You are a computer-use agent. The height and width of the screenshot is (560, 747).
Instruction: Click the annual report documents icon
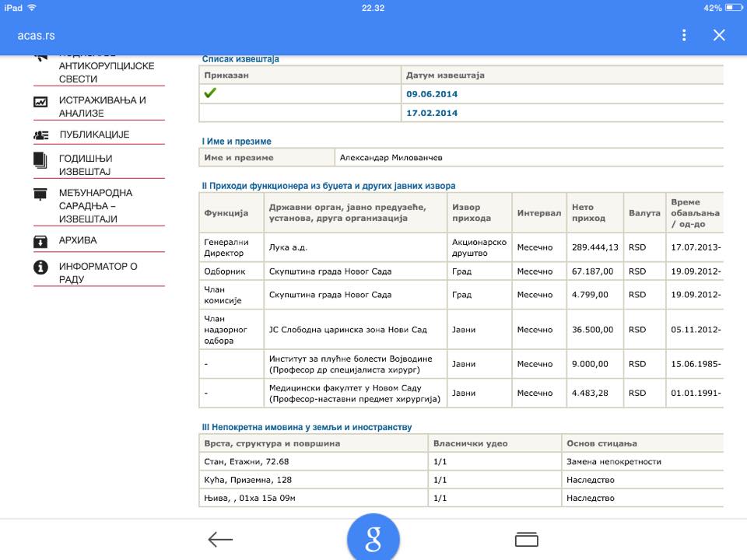40,159
